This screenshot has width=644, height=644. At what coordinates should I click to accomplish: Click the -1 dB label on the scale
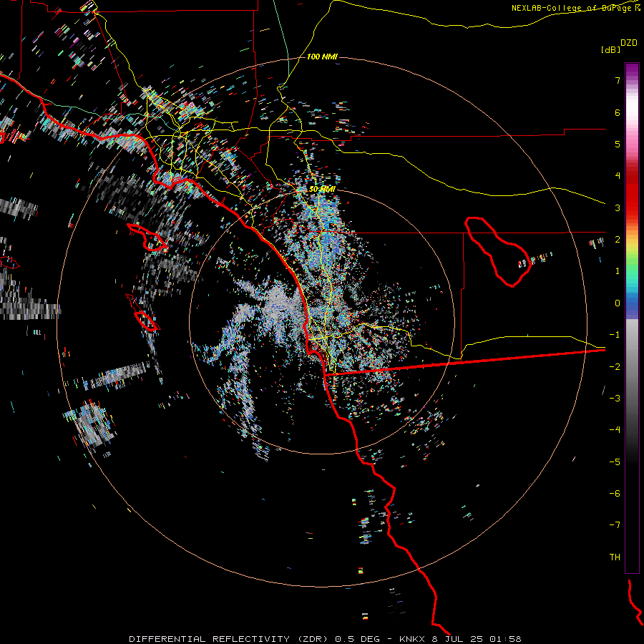tap(615, 335)
